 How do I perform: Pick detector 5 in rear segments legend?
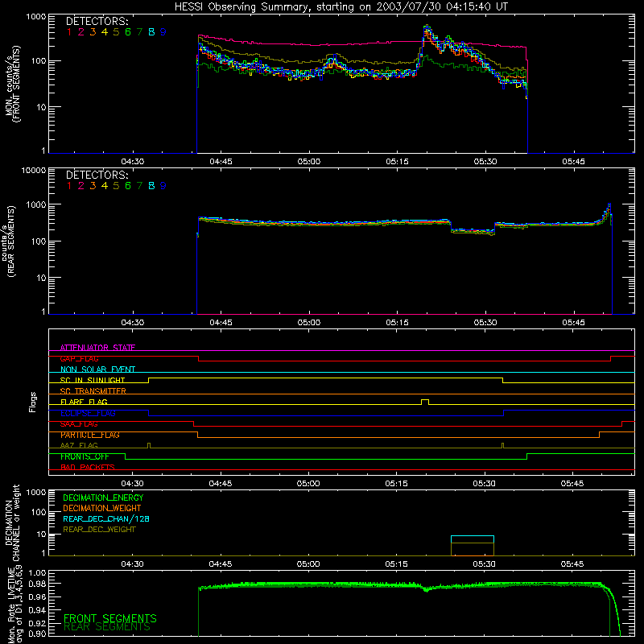click(116, 186)
